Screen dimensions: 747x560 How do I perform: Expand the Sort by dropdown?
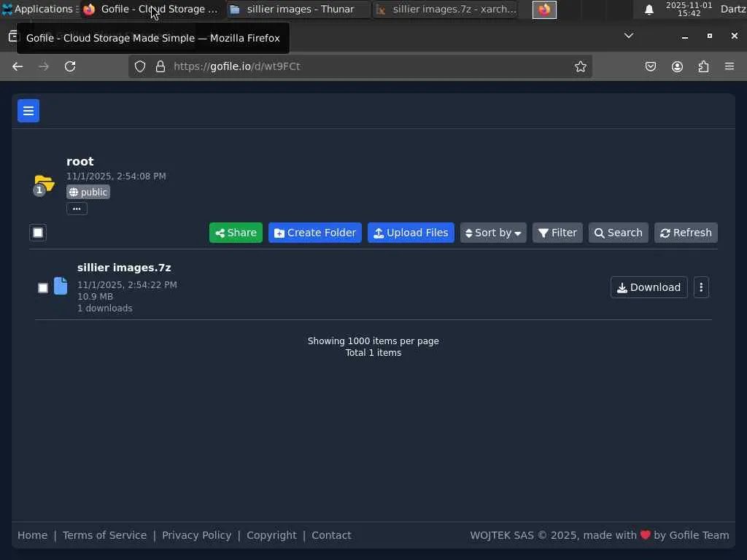tap(493, 233)
